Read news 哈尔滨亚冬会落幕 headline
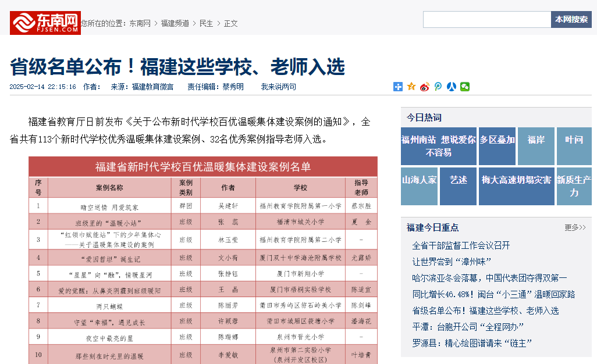 489,278
